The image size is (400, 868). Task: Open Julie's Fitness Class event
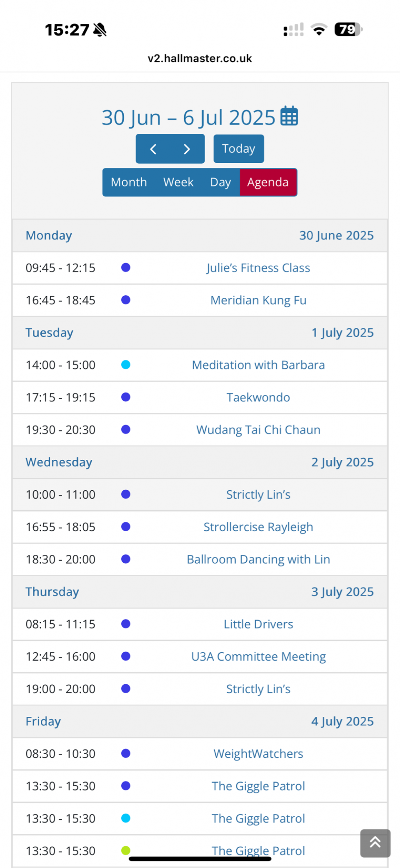point(258,268)
